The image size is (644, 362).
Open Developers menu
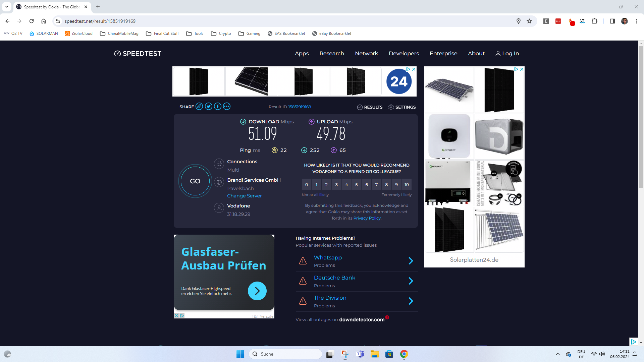coord(404,54)
